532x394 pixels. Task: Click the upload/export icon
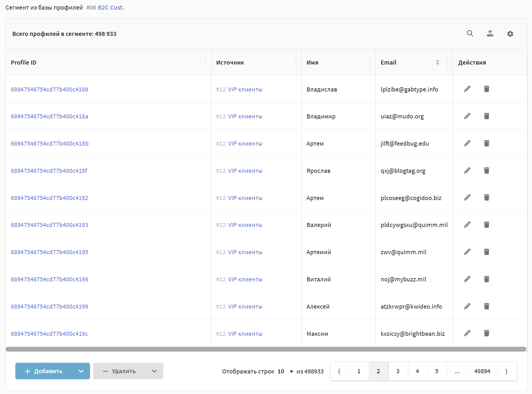point(490,34)
